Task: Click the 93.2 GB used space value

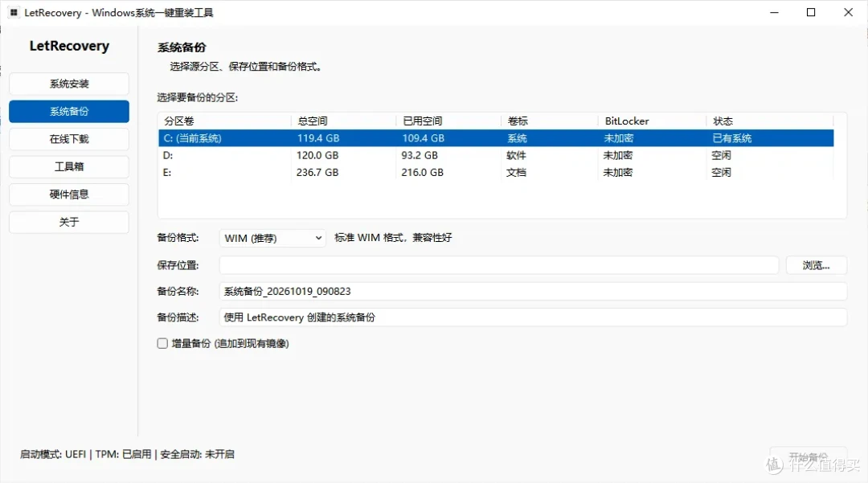Action: [420, 155]
